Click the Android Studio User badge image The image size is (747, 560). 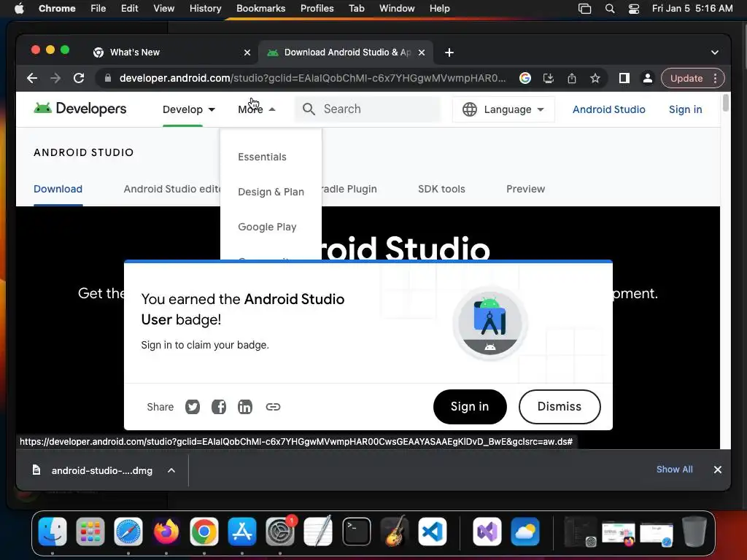coord(489,323)
